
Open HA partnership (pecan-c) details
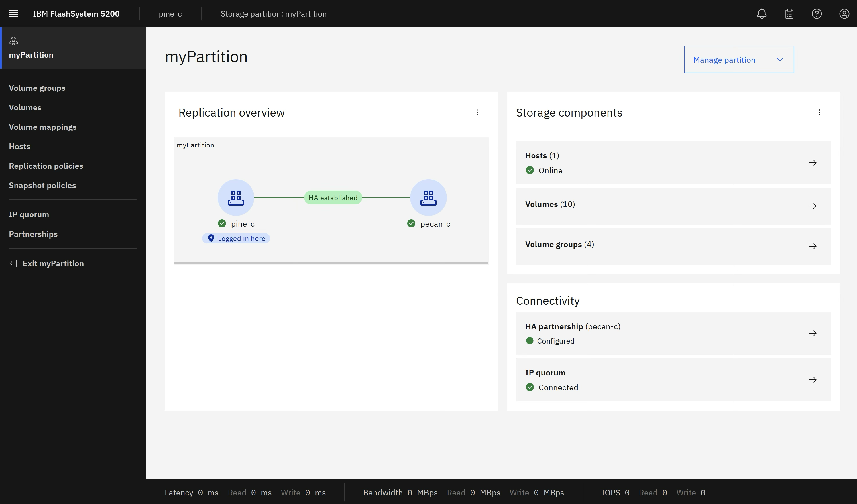point(813,333)
